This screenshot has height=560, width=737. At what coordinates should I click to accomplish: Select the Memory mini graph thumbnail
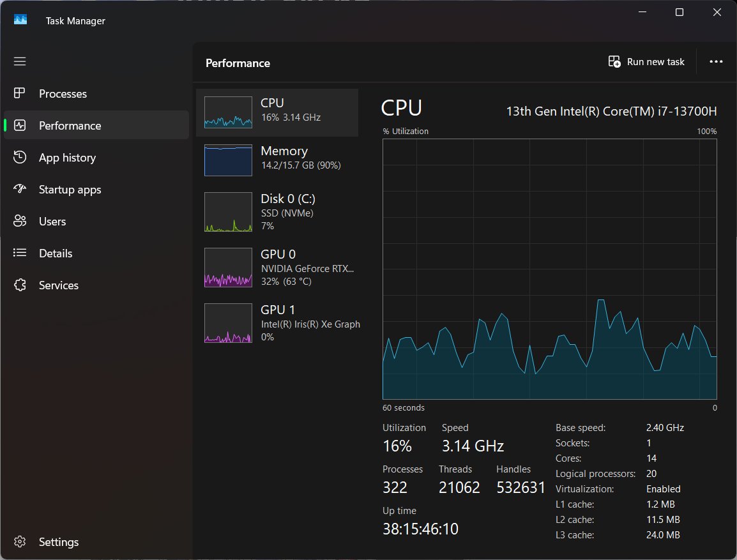228,160
